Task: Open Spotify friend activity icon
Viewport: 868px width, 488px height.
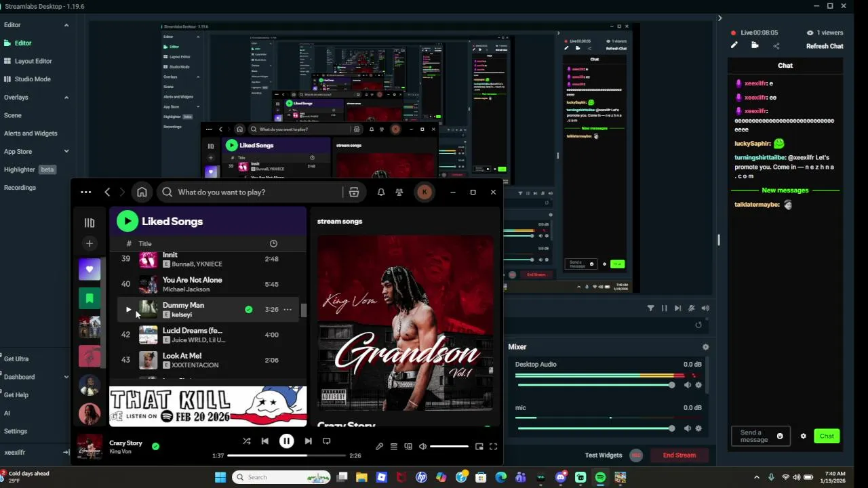Action: pyautogui.click(x=399, y=192)
